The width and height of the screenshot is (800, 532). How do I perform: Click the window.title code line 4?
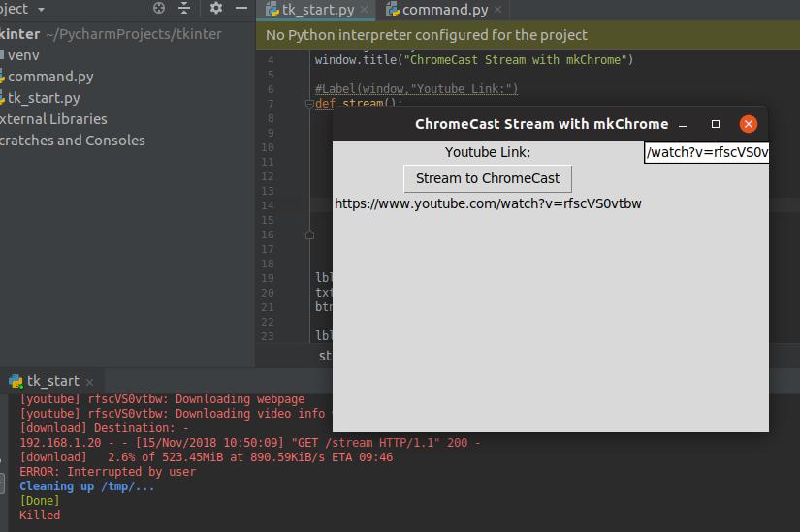[x=474, y=60]
